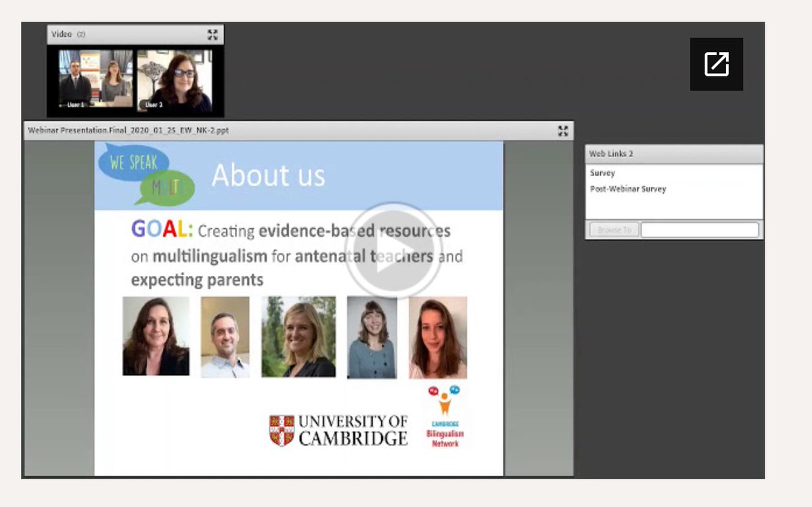812x507 pixels.
Task: Click the GOAL colored text
Action: pyautogui.click(x=162, y=229)
